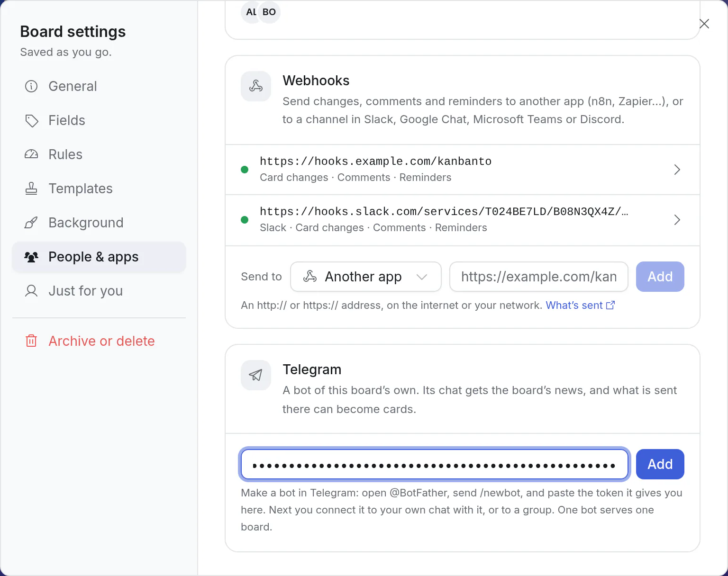The width and height of the screenshot is (728, 576).
Task: Open Background settings
Action: [x=99, y=223]
